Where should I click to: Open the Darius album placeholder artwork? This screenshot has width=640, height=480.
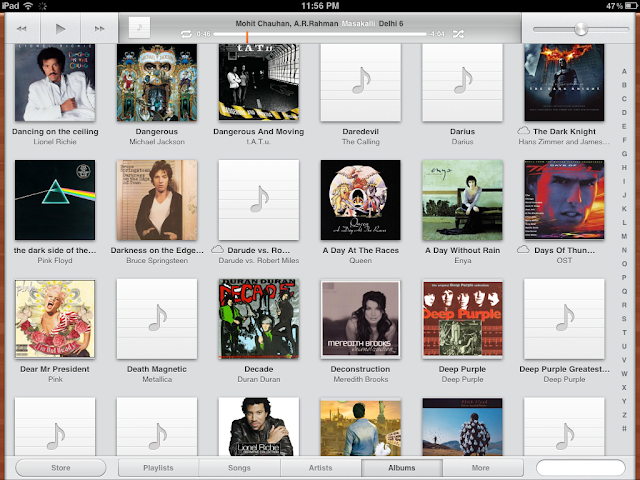[x=462, y=82]
